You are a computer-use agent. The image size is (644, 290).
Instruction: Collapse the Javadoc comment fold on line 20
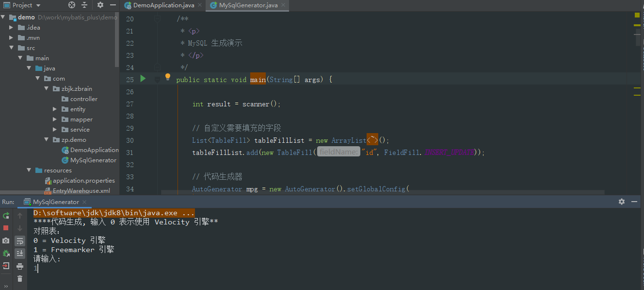coord(157,18)
